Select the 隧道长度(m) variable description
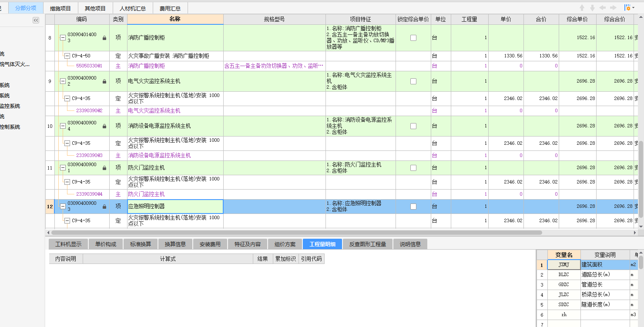Viewport: 644px width, 327px height. (605, 305)
